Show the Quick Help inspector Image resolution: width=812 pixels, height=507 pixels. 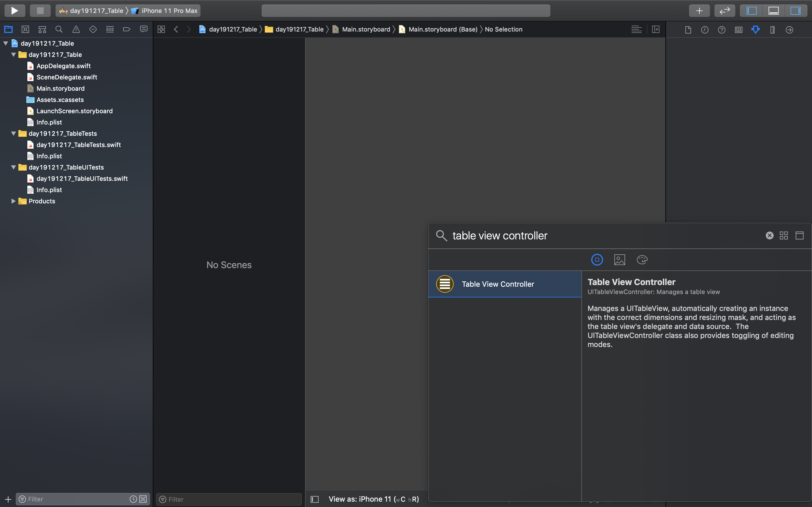[x=721, y=30]
